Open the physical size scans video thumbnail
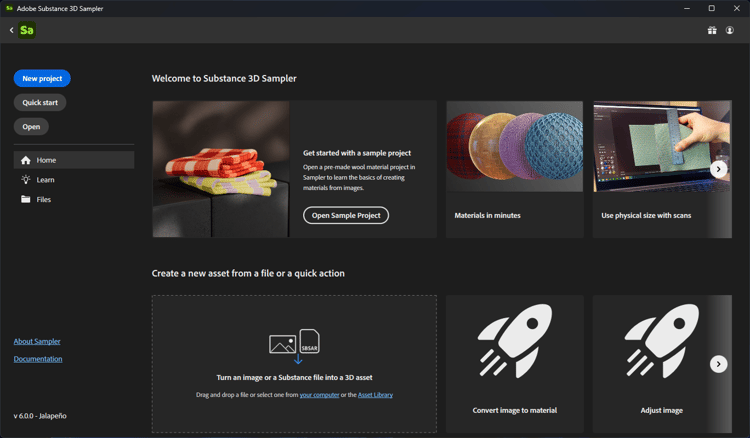This screenshot has width=750, height=438. click(x=662, y=146)
